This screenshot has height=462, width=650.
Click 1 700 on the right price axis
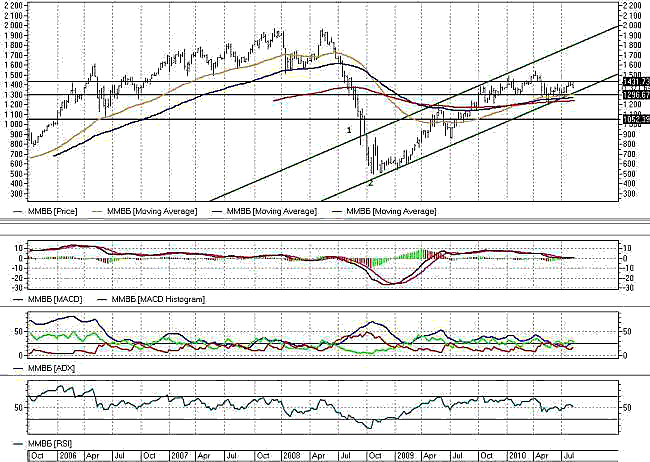(632, 55)
